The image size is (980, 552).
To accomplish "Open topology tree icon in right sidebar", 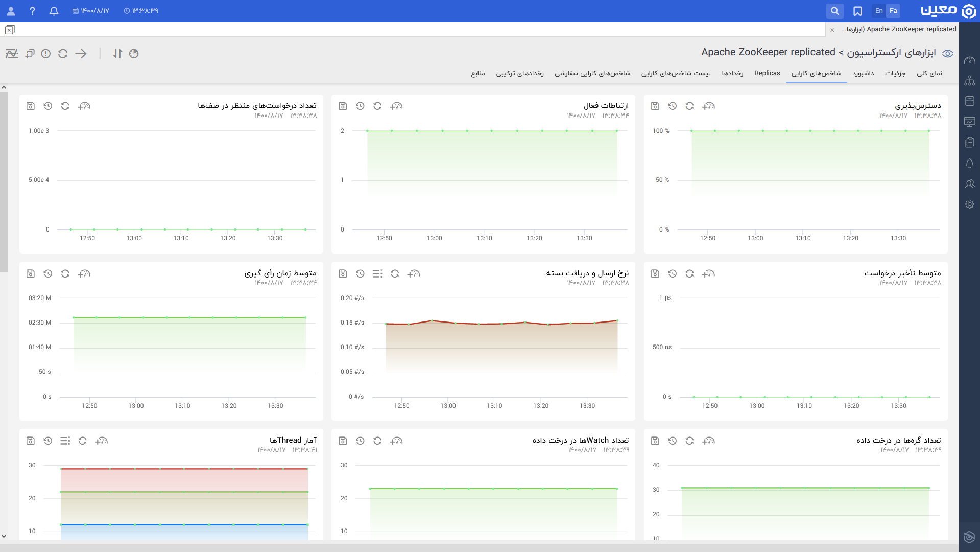I will coord(969,81).
